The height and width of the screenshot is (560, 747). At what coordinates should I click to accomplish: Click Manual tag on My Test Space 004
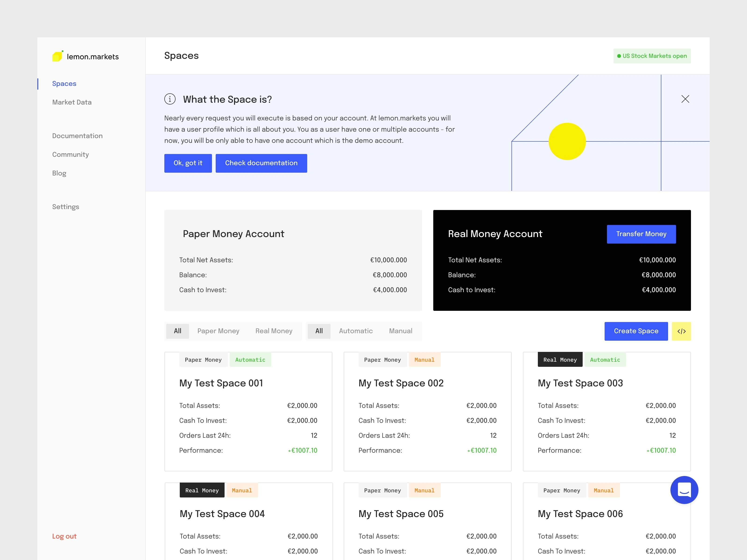point(242,490)
